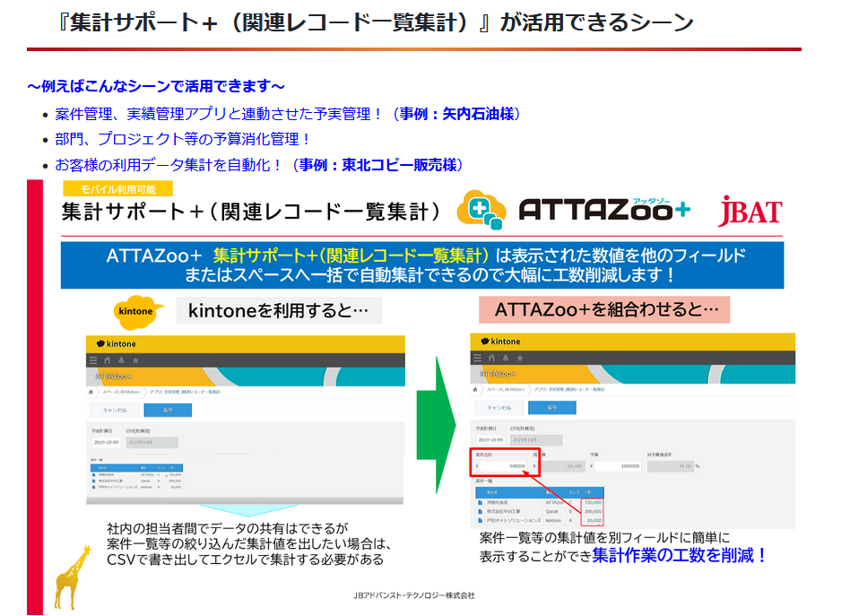Click the ATTAZoo+ wordmark logo
850x616 pixels.
(x=604, y=209)
